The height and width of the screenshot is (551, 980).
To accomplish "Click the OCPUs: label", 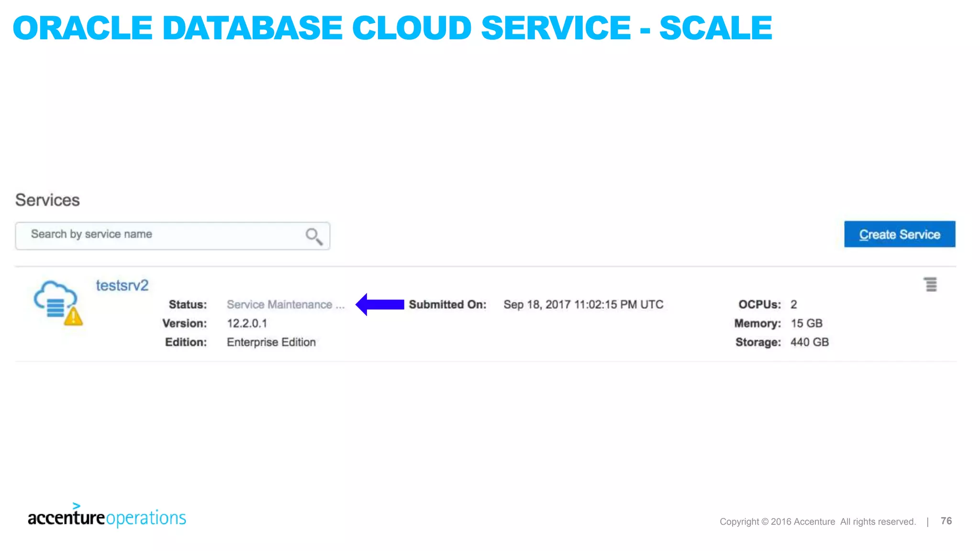I will coord(759,305).
